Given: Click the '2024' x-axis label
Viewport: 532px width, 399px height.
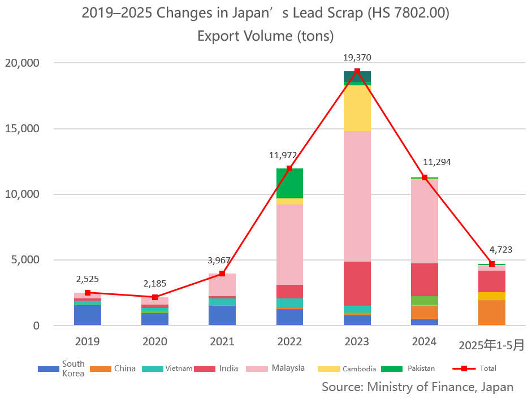Looking at the screenshot, I should tap(424, 341).
